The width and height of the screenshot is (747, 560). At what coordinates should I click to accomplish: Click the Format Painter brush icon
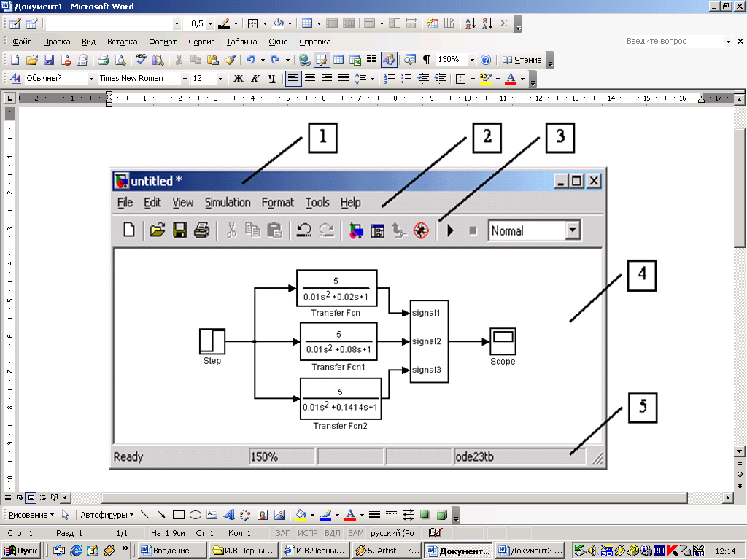pyautogui.click(x=229, y=60)
